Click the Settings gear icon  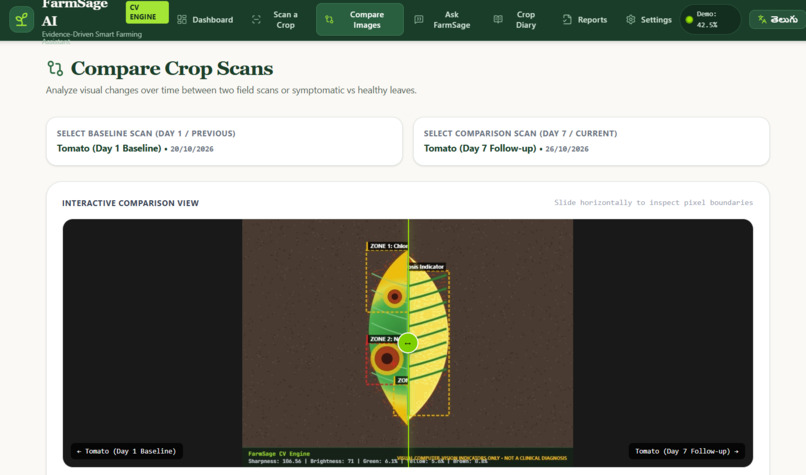[631, 20]
